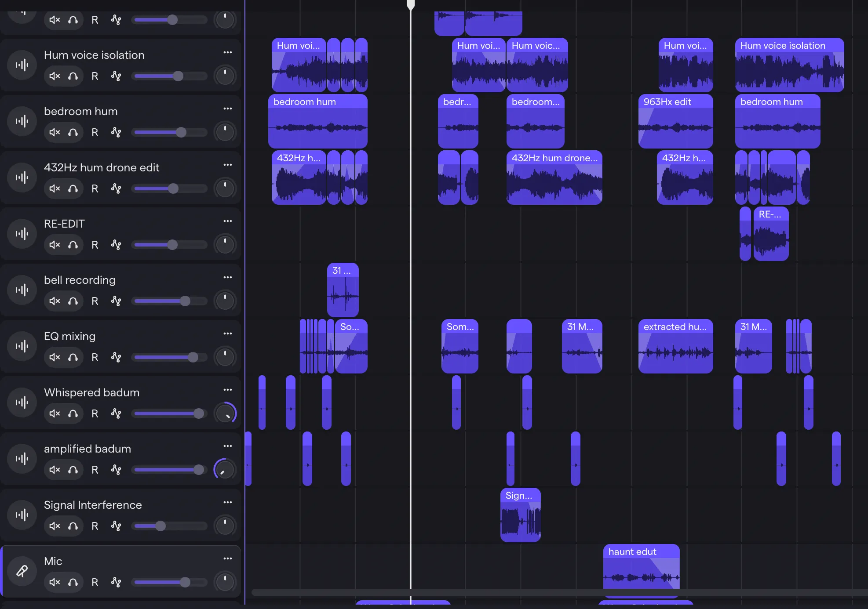Solo the bedroom hum track
868x609 pixels.
coord(73,132)
